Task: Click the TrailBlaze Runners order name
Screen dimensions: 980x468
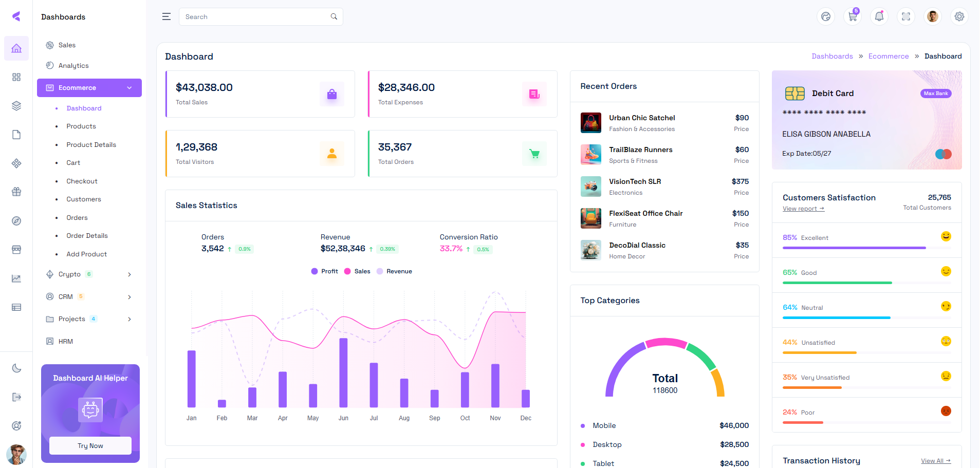Action: point(640,150)
